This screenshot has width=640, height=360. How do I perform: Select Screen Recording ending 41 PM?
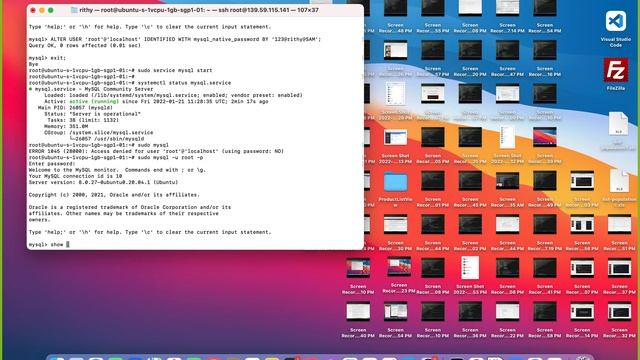click(544, 269)
